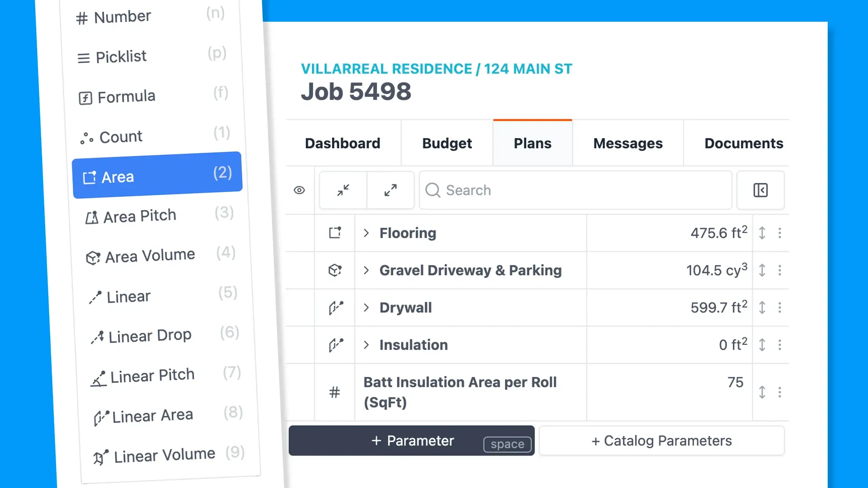Choose the Area Volume parameter type
The image size is (868, 488).
click(x=150, y=256)
